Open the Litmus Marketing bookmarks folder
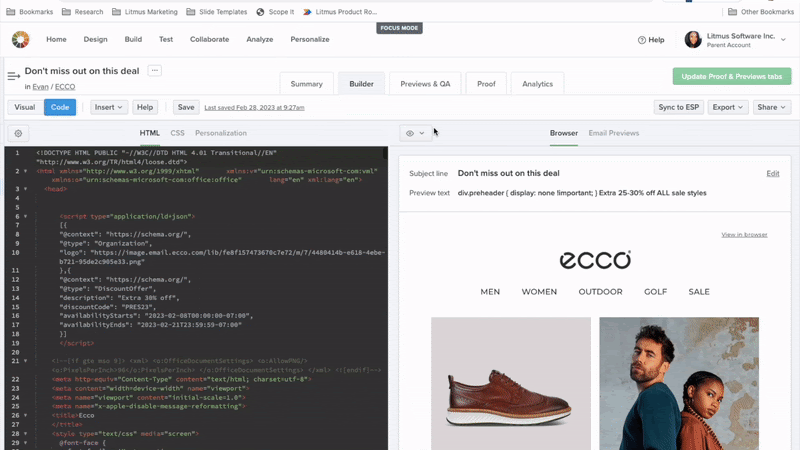The width and height of the screenshot is (800, 450). pos(145,12)
